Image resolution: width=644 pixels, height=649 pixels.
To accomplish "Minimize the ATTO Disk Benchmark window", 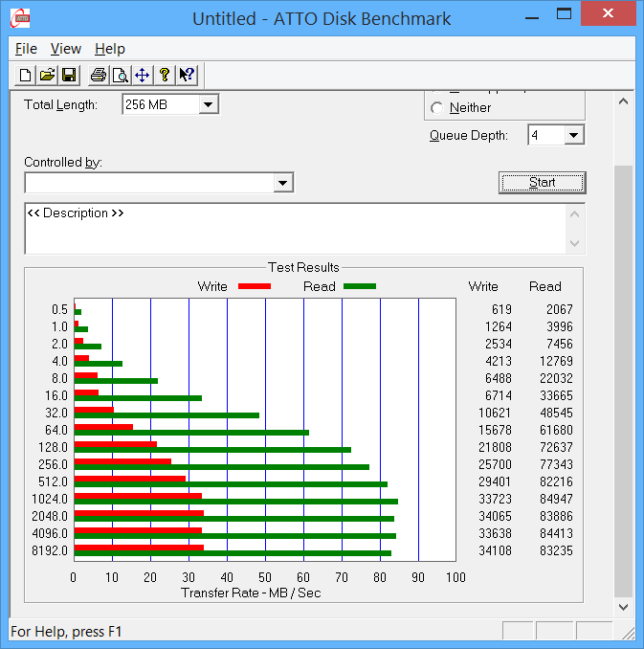I will click(x=532, y=18).
